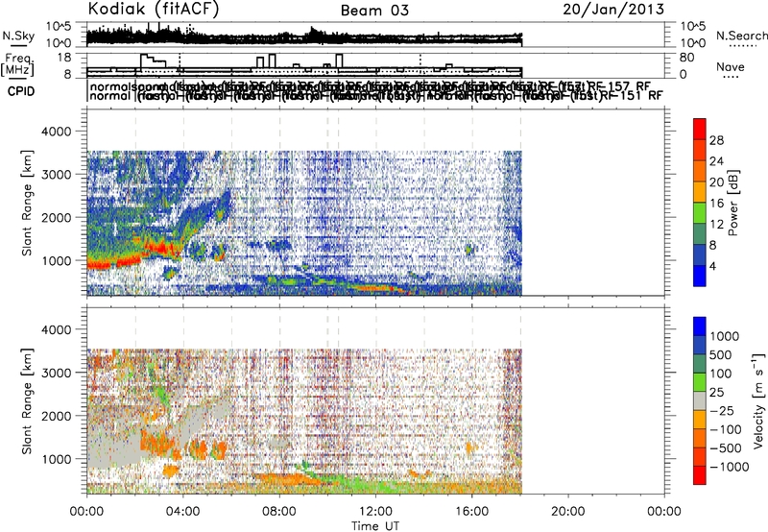Click the 16 dB colorbar value
The height and width of the screenshot is (532, 768).
716,204
